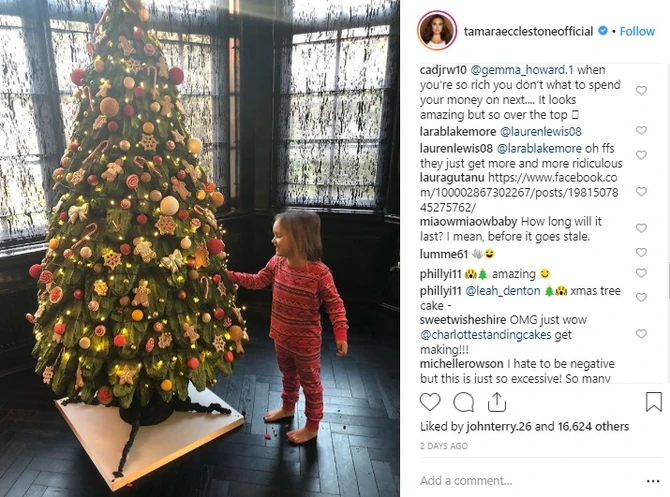
Task: Click the verified badge next to username
Action: coord(603,31)
